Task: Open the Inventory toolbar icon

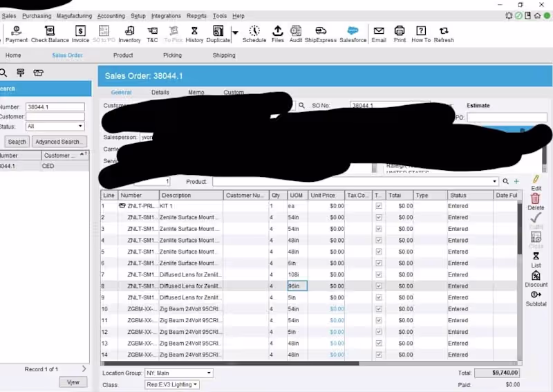Action: [129, 35]
